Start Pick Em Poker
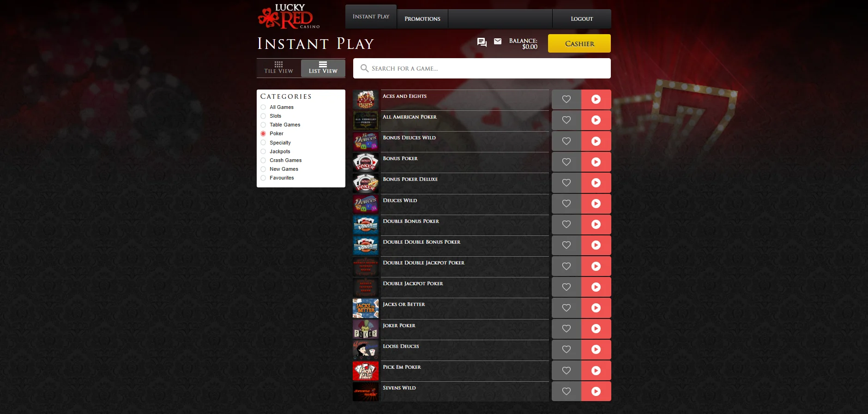 596,371
